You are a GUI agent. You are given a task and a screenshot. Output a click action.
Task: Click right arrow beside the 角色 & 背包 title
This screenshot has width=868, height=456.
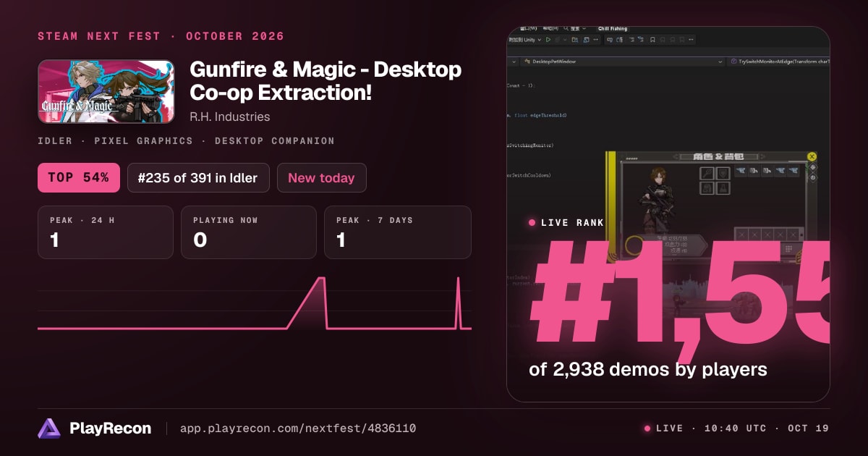762,156
